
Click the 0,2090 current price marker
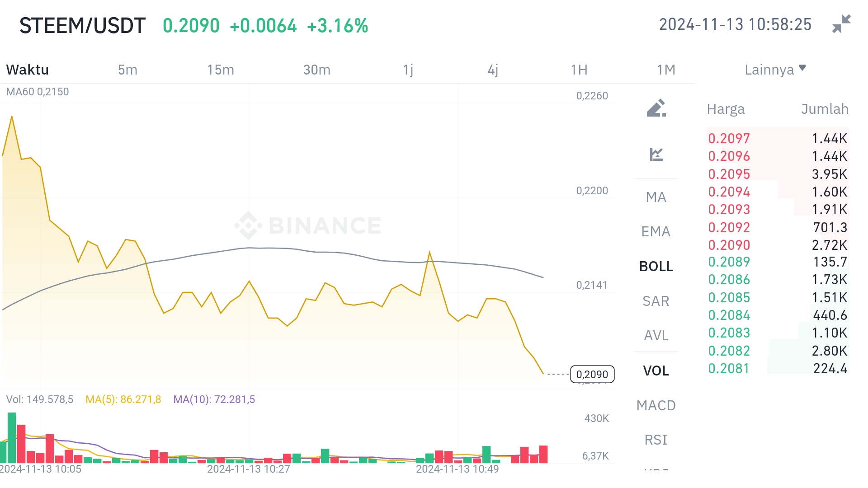coord(592,374)
